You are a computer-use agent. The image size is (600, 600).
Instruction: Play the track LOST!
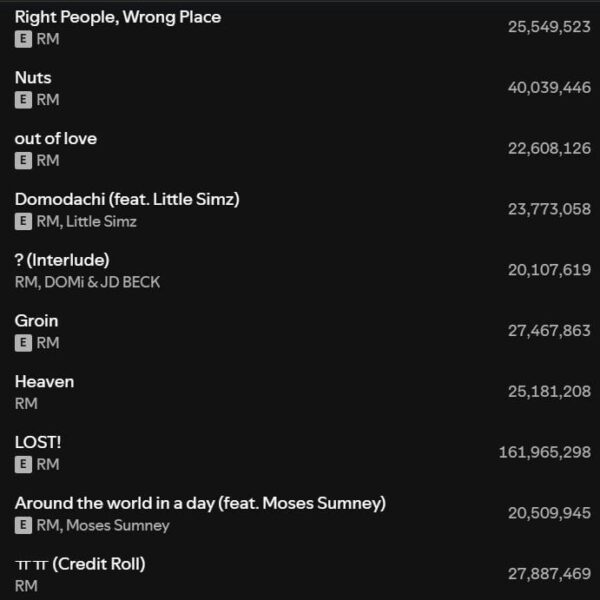pos(38,442)
